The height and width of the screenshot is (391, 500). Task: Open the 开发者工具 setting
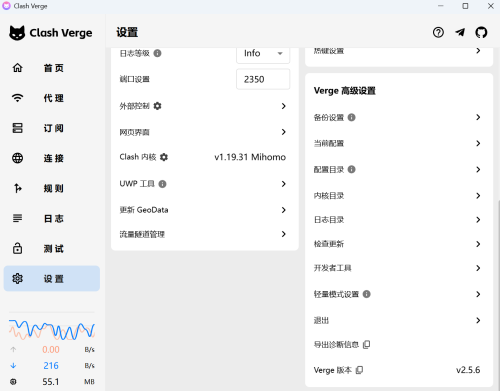pyautogui.click(x=399, y=268)
